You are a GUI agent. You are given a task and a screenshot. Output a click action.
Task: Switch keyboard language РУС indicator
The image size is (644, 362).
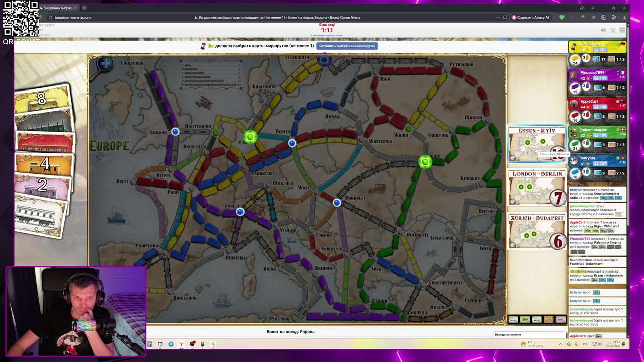coord(585,344)
